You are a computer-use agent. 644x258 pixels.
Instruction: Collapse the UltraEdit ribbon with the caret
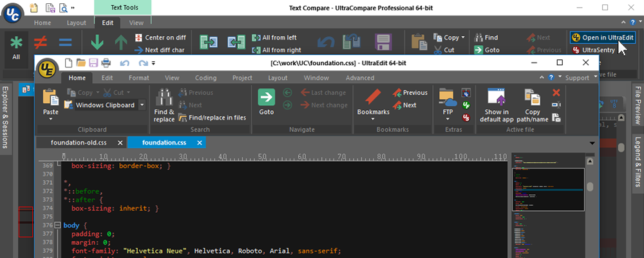pos(543,77)
